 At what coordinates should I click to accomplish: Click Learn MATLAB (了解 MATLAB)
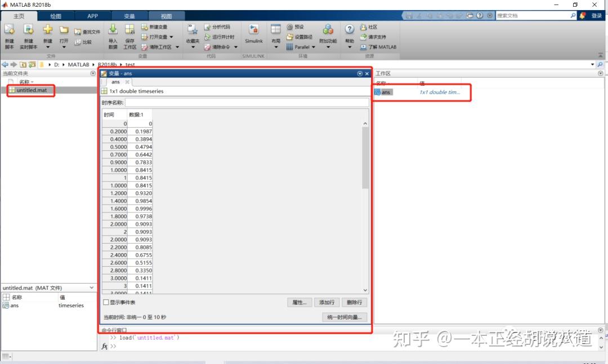pos(378,47)
